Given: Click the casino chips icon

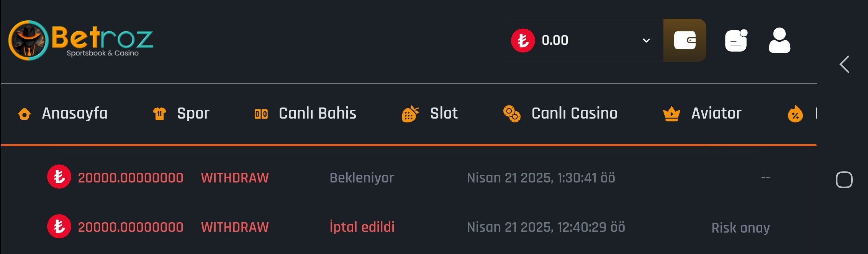Looking at the screenshot, I should click(x=512, y=114).
